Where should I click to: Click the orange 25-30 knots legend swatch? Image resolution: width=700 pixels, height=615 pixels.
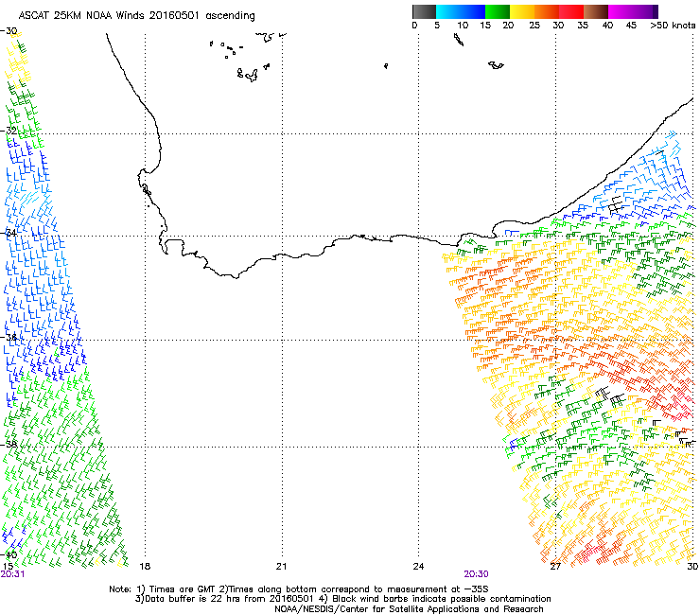(x=547, y=11)
